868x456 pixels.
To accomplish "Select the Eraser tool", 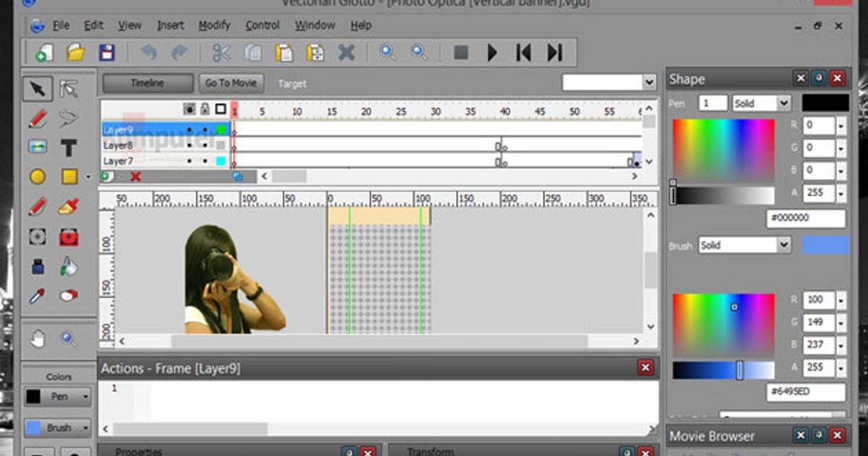I will point(69,296).
